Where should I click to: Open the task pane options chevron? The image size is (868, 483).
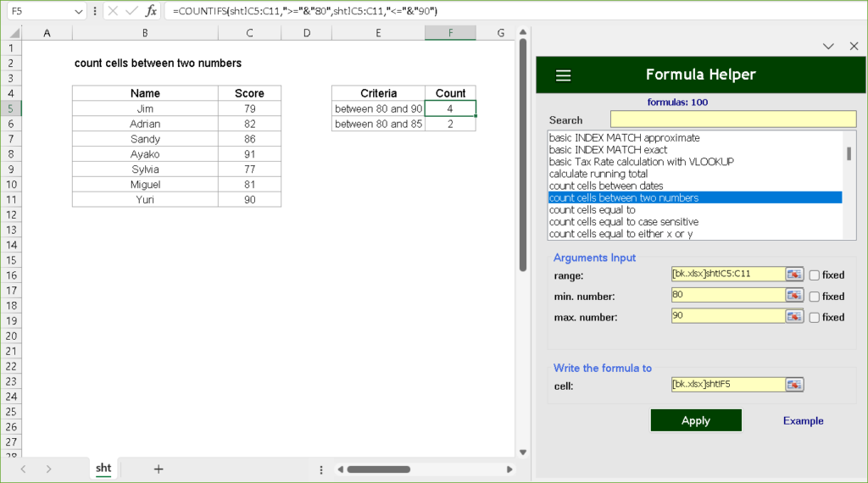[x=828, y=47]
